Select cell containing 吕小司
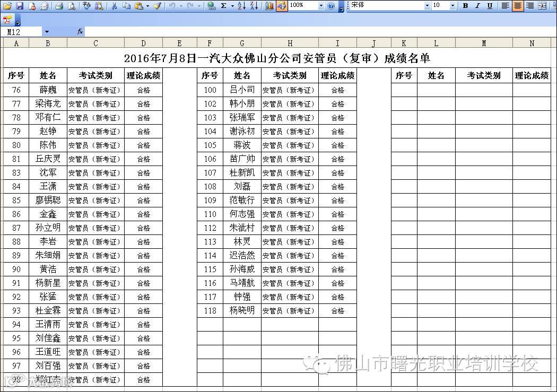 point(242,90)
